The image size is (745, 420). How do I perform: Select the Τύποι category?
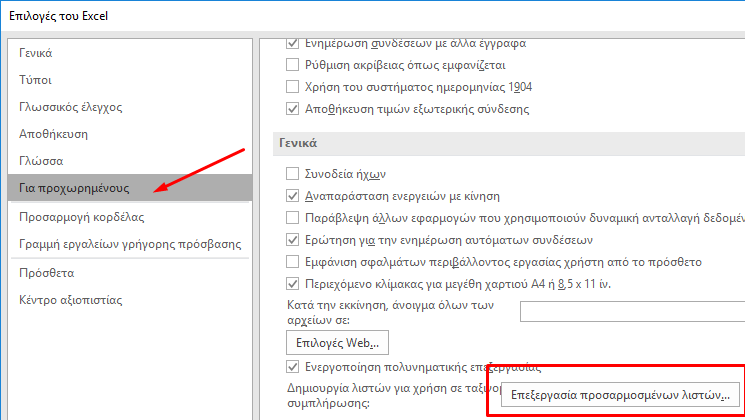click(130, 80)
